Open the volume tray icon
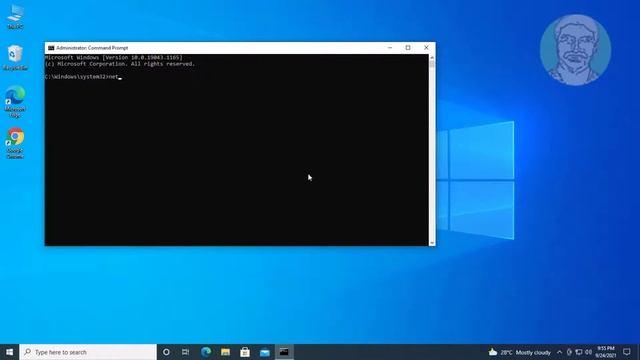The width and height of the screenshot is (640, 360). point(589,352)
